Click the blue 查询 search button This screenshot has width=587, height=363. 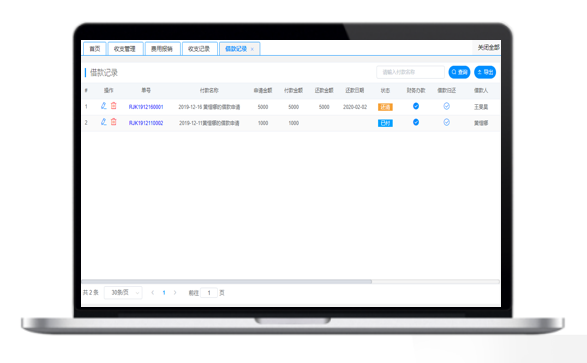459,72
